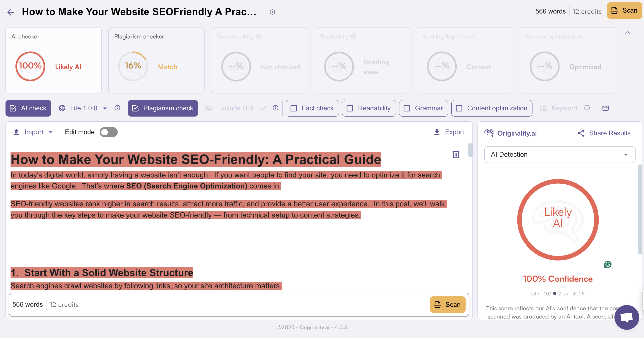Image resolution: width=644 pixels, height=338 pixels.
Task: Click the info icon after Exclude URL
Action: coord(276,108)
